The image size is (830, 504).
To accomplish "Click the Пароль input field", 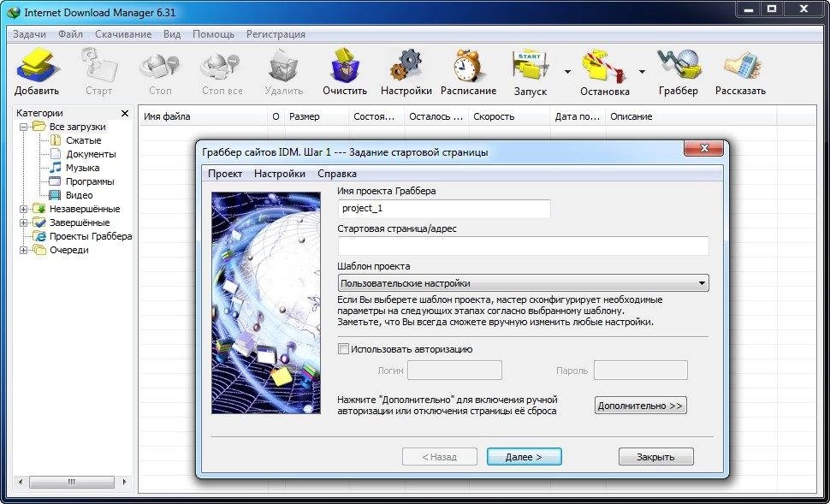I will [x=641, y=370].
